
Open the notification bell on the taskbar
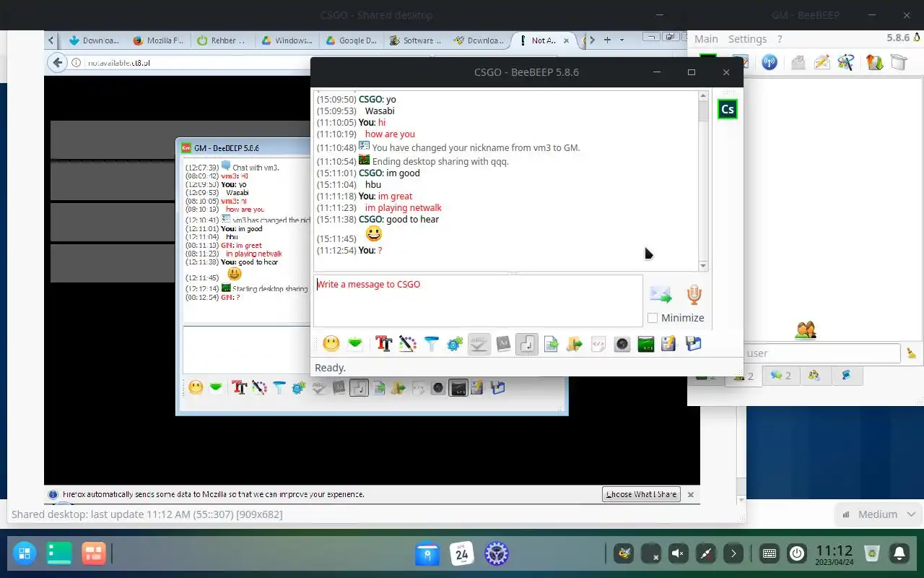pos(899,554)
